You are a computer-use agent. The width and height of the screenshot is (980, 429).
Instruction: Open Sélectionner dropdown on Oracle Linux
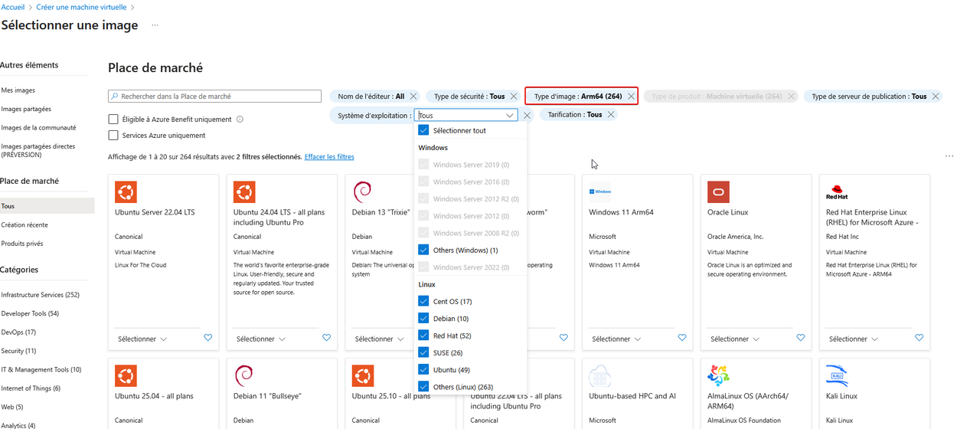tap(735, 339)
